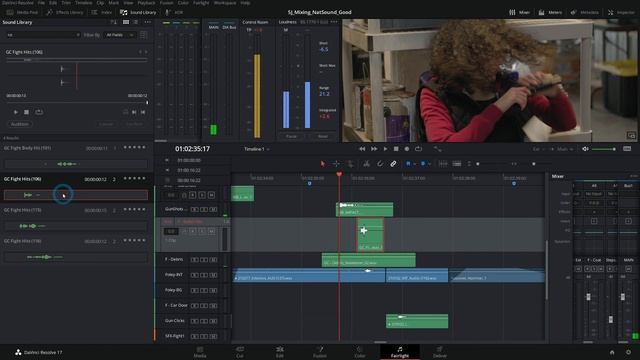Open the ADR panel
The height and width of the screenshot is (360, 640).
[x=175, y=12]
